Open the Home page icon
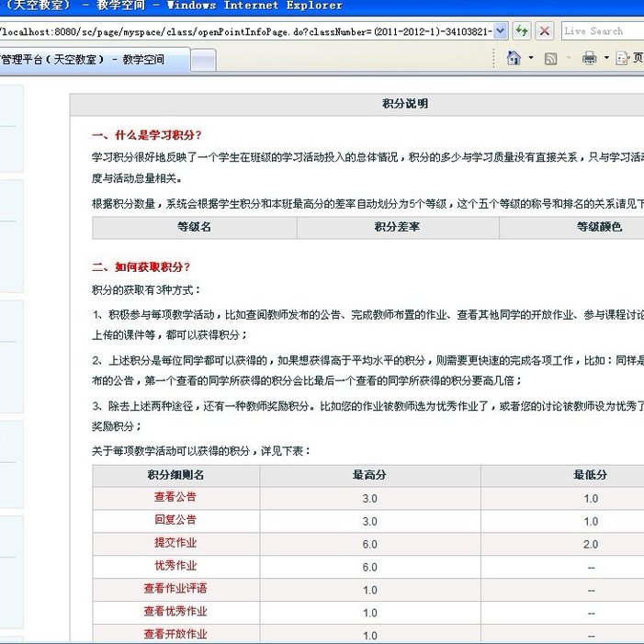The image size is (644, 644). coord(514,58)
